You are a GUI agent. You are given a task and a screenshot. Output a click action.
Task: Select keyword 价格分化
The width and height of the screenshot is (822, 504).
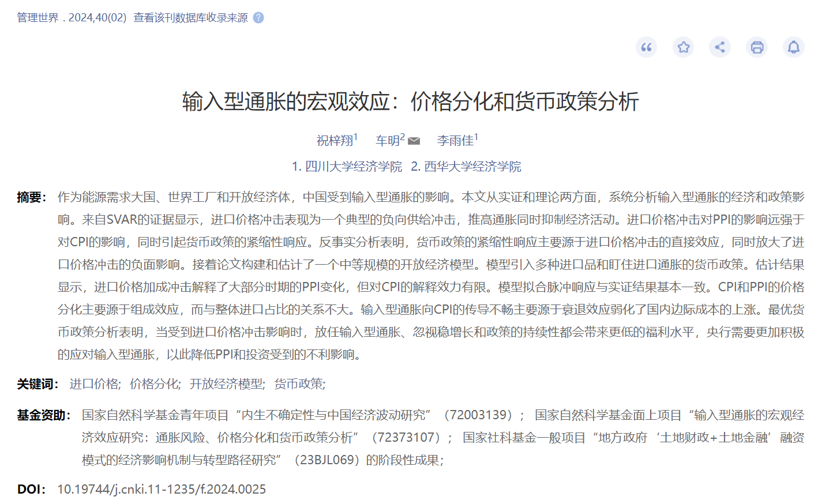coord(154,384)
